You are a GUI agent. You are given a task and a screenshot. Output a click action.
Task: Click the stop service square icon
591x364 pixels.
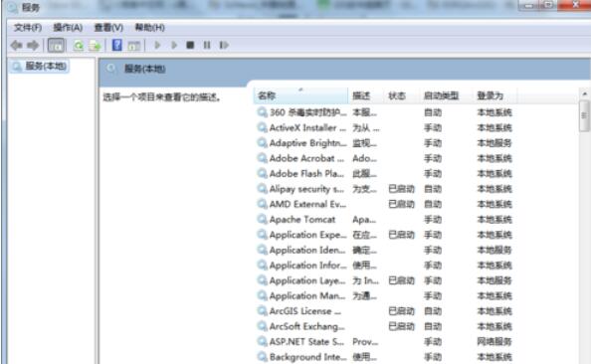click(x=190, y=45)
